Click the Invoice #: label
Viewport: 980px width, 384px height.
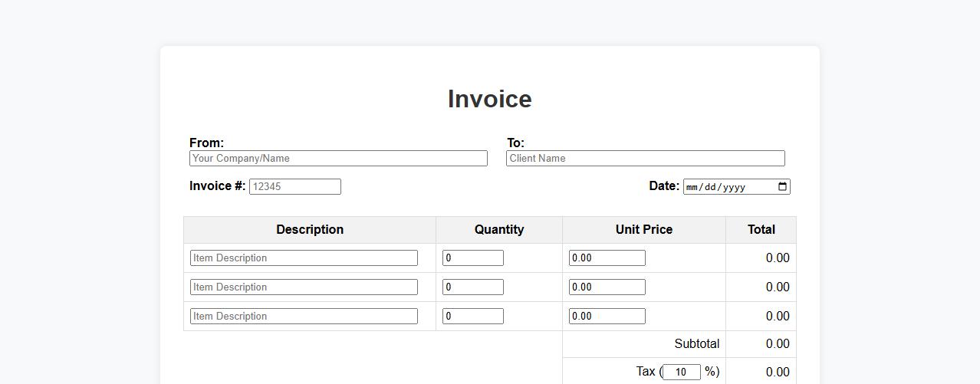(218, 185)
